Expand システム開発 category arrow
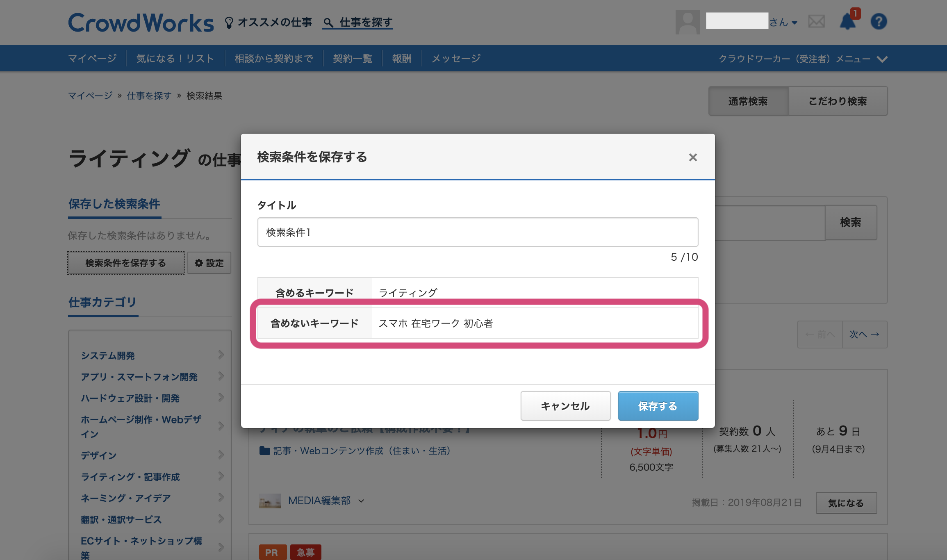 tap(221, 355)
